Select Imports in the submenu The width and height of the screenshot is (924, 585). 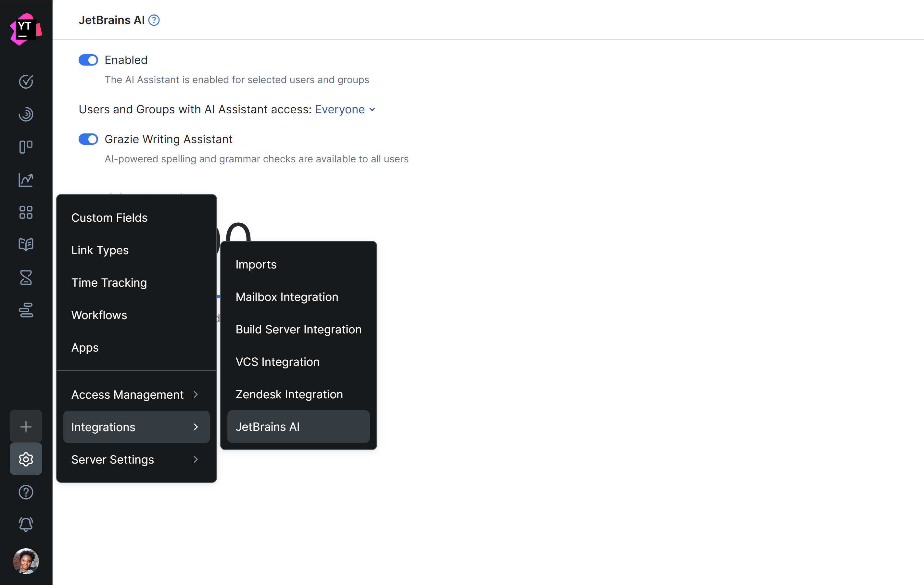[x=298, y=264]
